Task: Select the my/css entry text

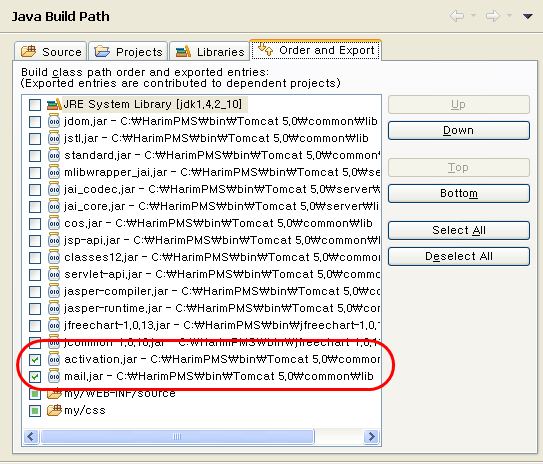Action: coord(85,411)
